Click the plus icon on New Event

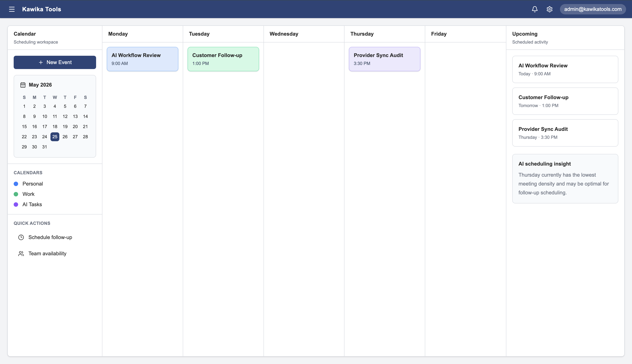click(x=41, y=62)
